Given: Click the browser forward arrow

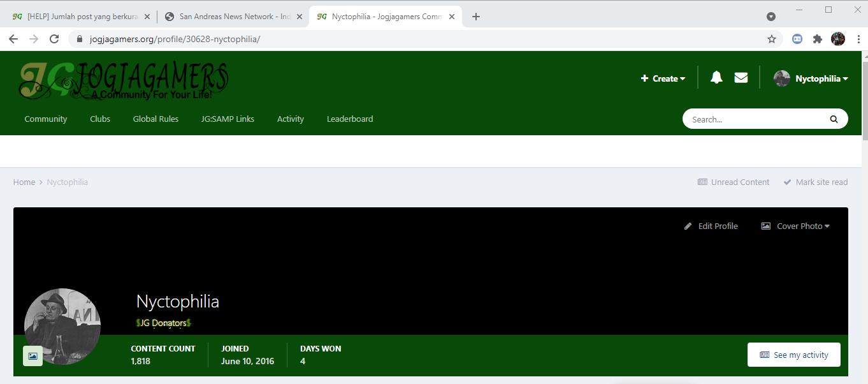Looking at the screenshot, I should pyautogui.click(x=34, y=39).
